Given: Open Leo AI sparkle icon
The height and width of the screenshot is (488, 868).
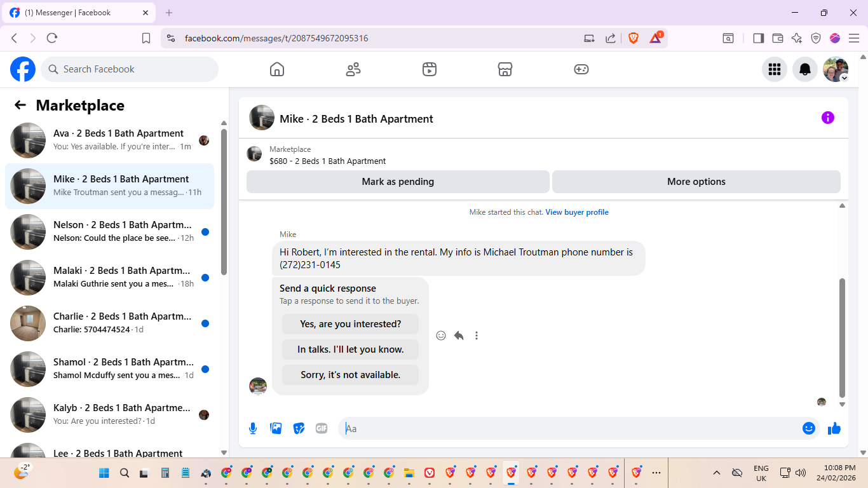Looking at the screenshot, I should coord(797,38).
